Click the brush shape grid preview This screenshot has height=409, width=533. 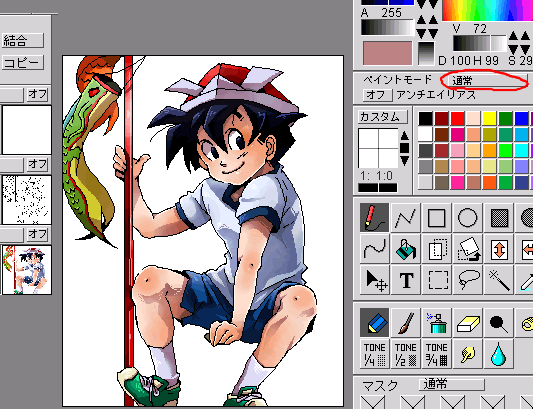(x=378, y=148)
